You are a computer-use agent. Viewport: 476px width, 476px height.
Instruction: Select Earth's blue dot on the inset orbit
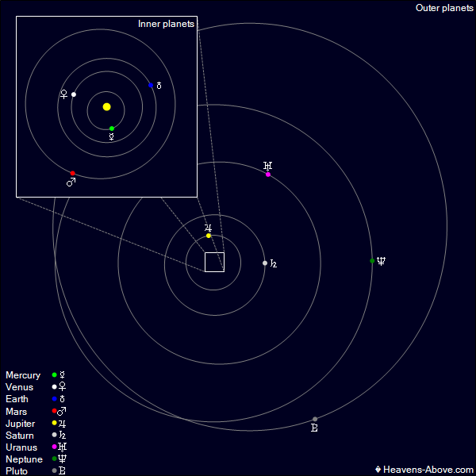pos(151,85)
